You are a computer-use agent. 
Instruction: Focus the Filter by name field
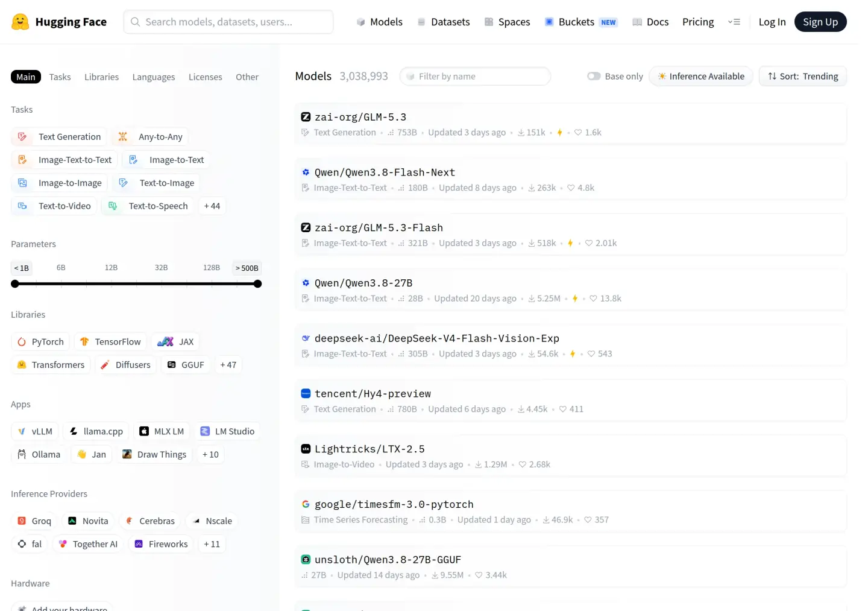[x=476, y=77]
